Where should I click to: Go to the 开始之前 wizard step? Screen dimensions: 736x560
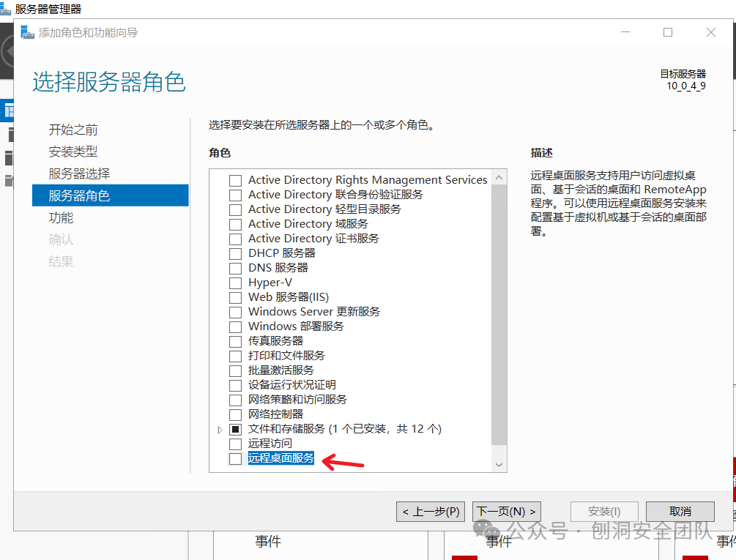click(x=73, y=130)
